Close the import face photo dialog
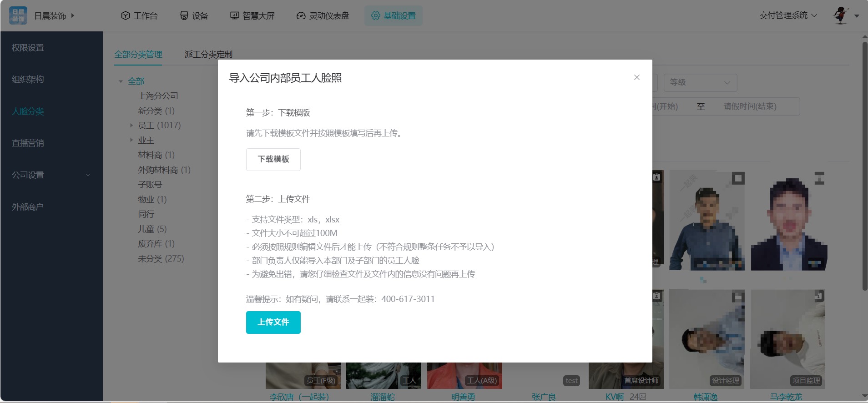868x403 pixels. coord(636,77)
